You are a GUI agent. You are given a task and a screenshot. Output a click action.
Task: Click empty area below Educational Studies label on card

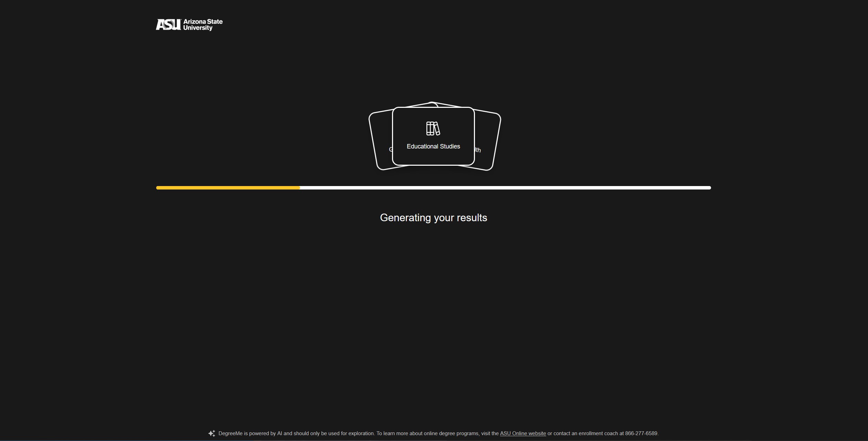click(433, 157)
